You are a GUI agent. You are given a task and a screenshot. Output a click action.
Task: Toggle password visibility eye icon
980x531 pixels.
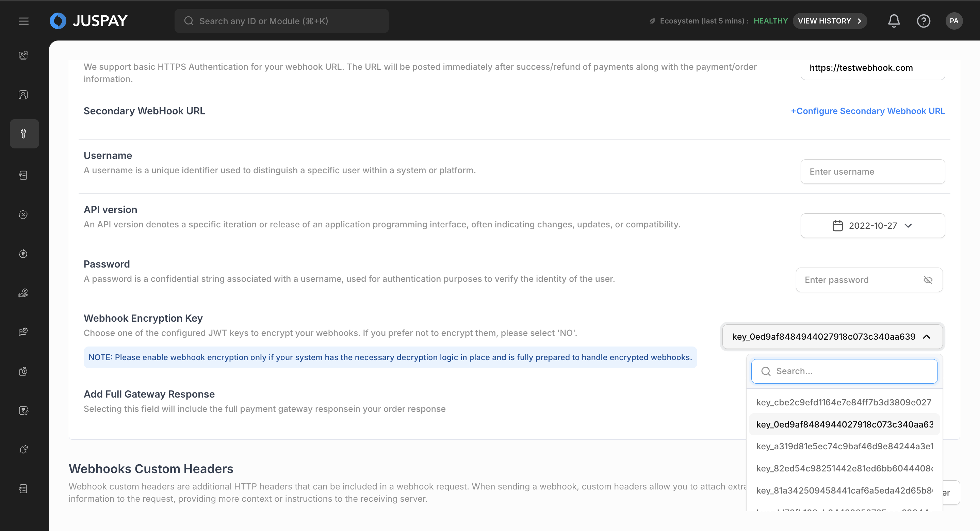tap(928, 280)
